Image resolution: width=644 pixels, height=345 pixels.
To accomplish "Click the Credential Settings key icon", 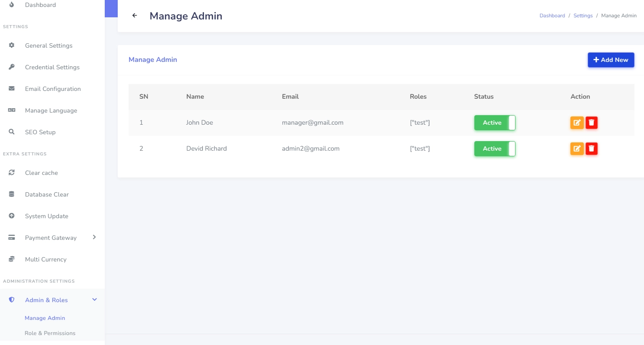I will click(12, 67).
